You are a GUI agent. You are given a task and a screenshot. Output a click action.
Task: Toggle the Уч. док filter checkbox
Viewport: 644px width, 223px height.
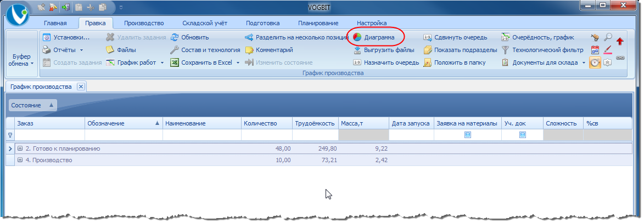pos(523,134)
